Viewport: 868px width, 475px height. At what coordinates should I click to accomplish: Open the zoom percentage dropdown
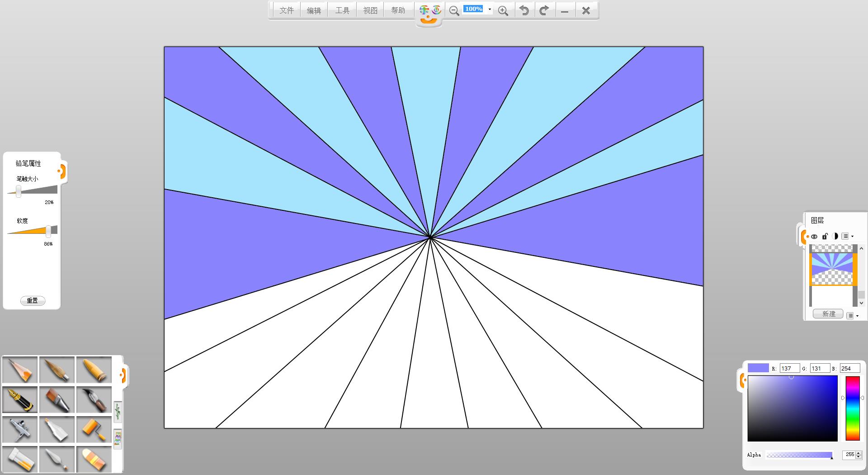click(490, 9)
